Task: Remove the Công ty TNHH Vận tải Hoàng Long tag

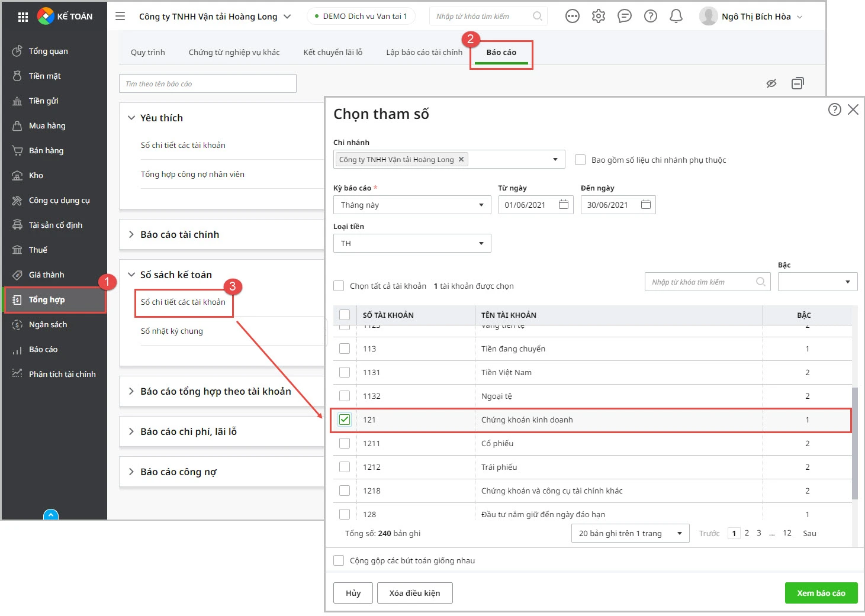Action: (461, 159)
